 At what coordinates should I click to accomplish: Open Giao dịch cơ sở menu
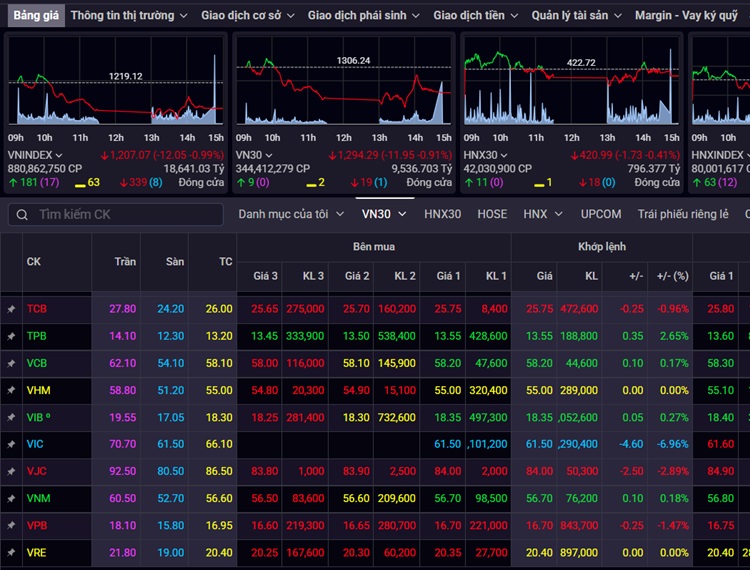[247, 16]
